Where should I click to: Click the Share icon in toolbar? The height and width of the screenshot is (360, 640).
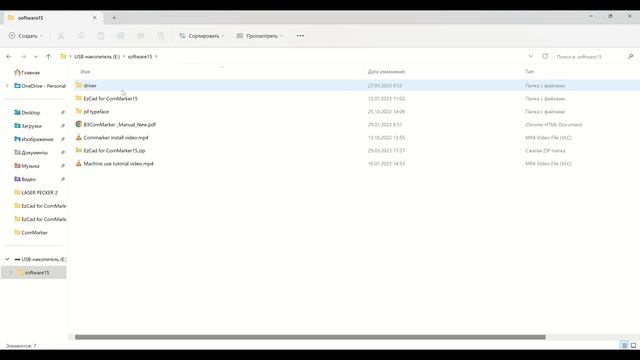click(141, 36)
